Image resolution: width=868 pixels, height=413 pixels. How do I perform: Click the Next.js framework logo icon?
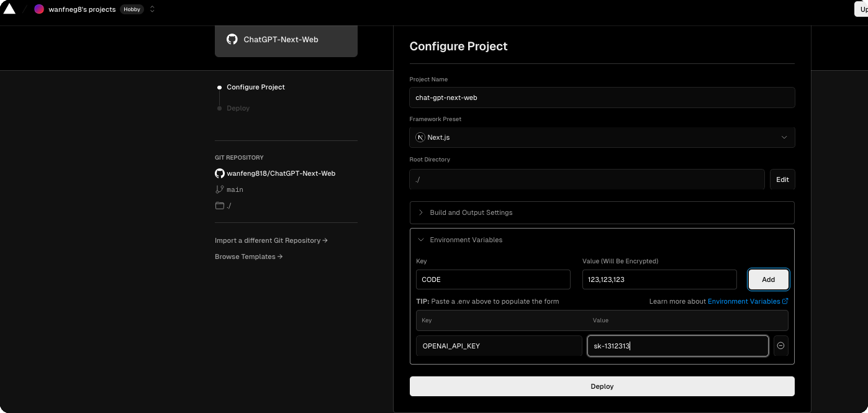coord(420,137)
